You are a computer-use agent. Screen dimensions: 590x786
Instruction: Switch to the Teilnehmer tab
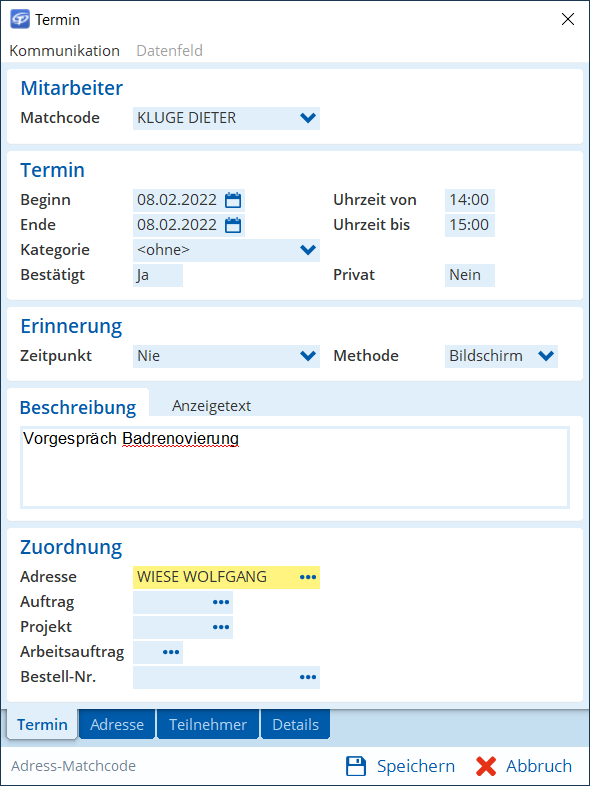[x=208, y=724]
